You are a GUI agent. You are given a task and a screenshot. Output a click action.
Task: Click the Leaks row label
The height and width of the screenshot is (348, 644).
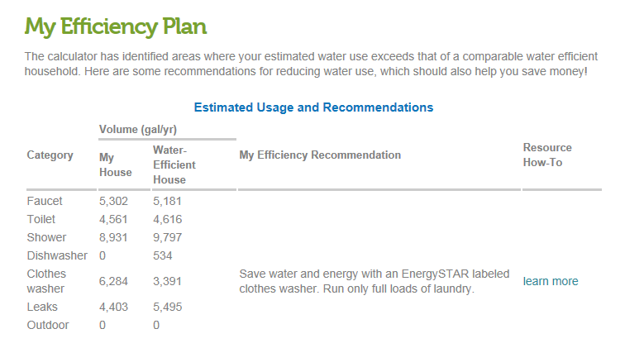42,307
